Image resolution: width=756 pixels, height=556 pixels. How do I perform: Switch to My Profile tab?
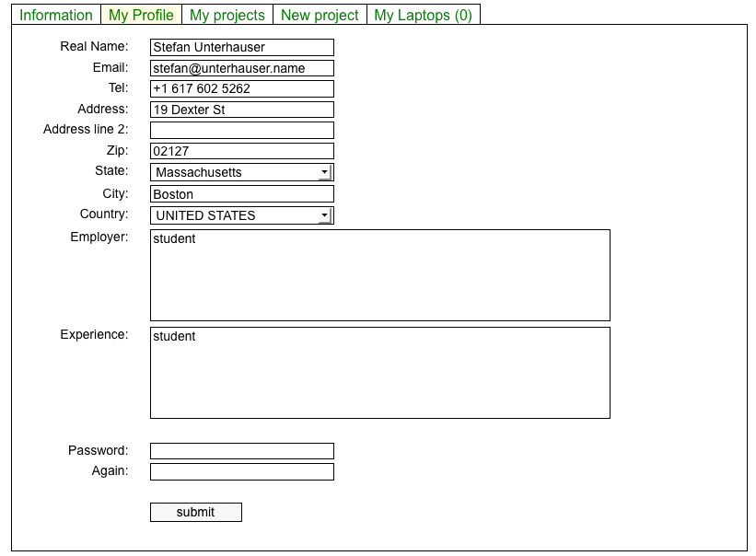(x=141, y=15)
